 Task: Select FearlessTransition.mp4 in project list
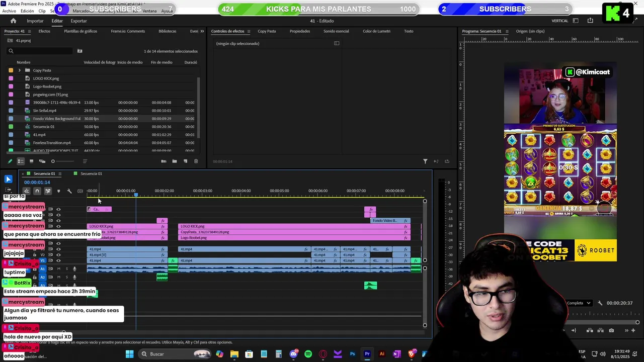coord(52,143)
